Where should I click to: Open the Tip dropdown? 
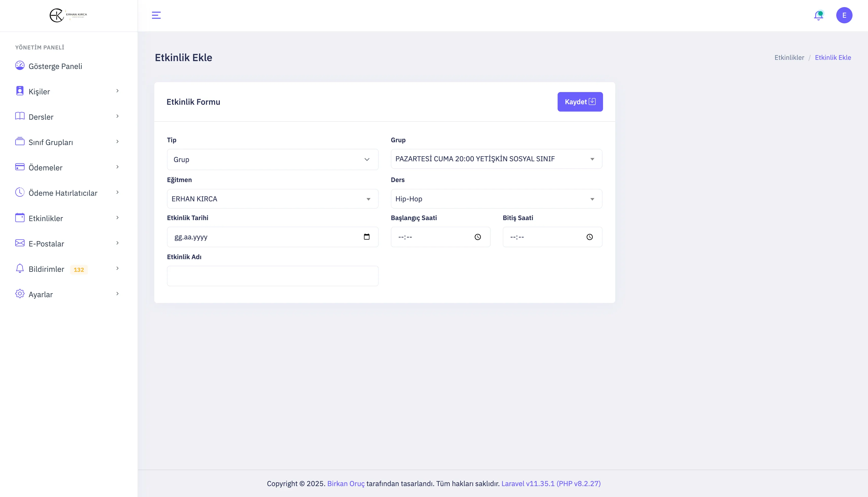click(272, 159)
